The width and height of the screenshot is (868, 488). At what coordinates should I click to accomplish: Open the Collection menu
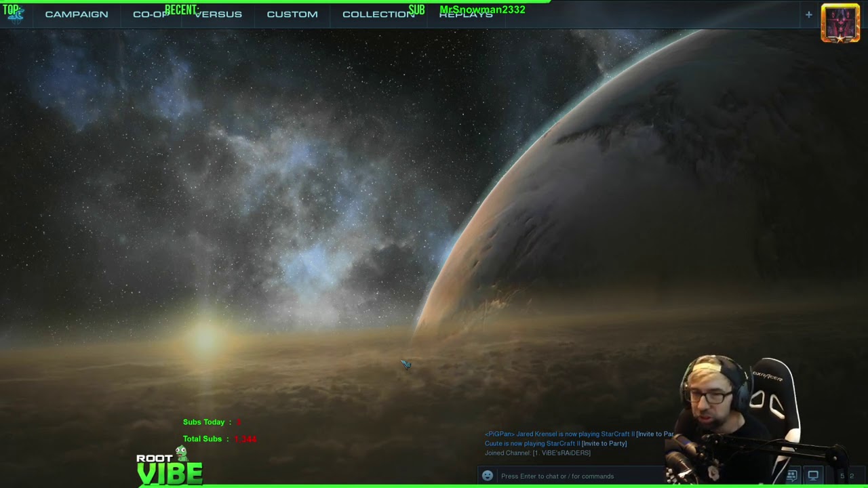[x=378, y=14]
